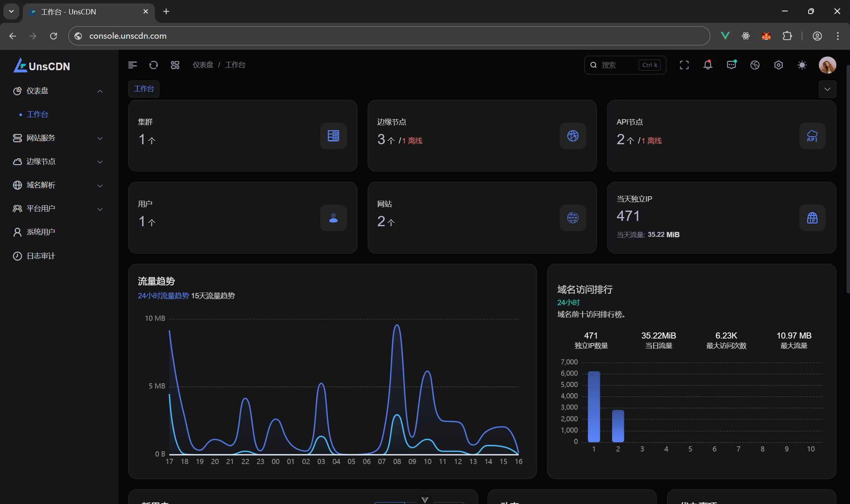Click the 仪表盘 breadcrumb link
The height and width of the screenshot is (504, 850).
203,65
